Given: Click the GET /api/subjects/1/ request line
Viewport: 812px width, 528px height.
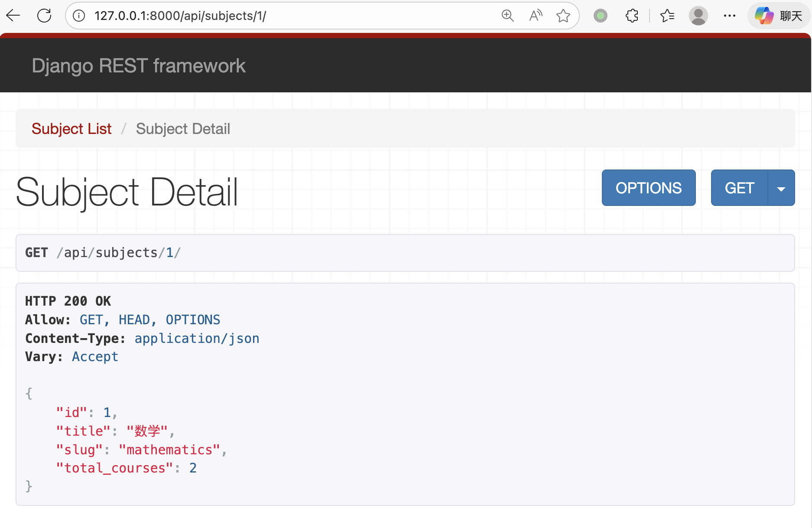Looking at the screenshot, I should (103, 253).
